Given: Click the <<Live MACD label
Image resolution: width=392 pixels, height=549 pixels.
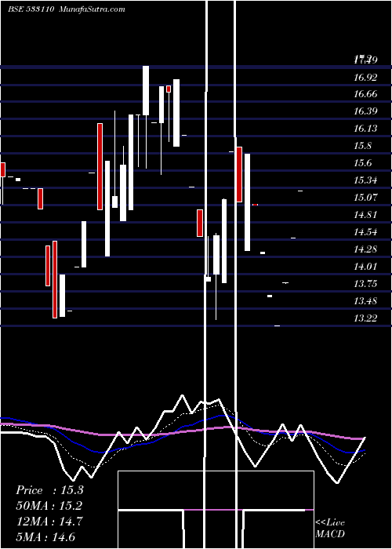Looking at the screenshot, I should (x=330, y=528).
